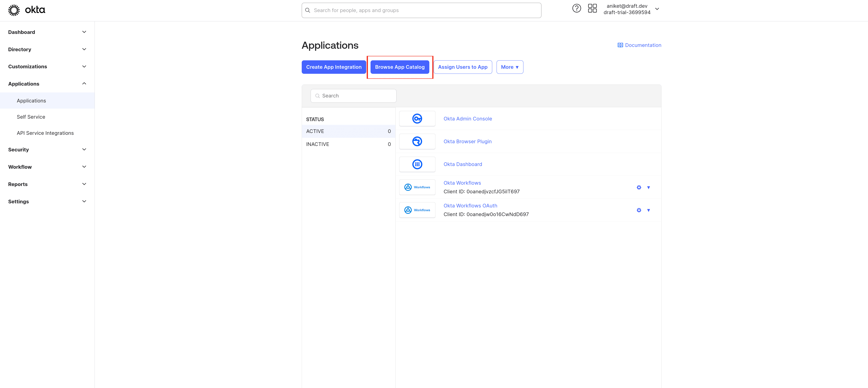Select the Okta Browser Plugin app icon

pos(417,141)
